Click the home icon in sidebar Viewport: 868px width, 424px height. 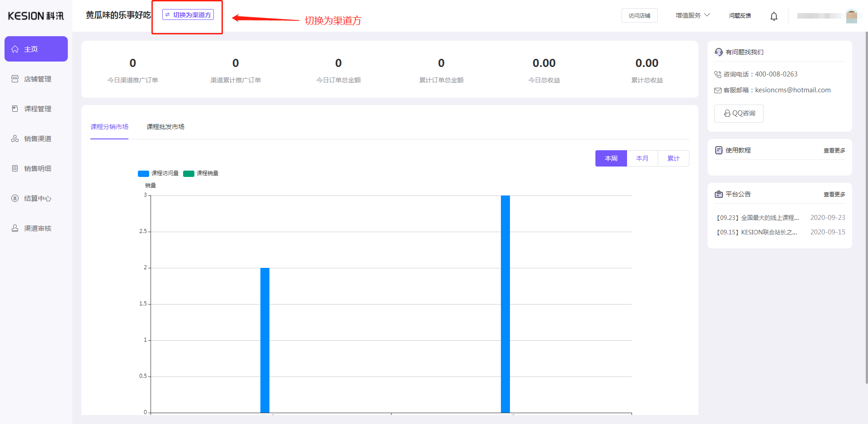(x=15, y=49)
